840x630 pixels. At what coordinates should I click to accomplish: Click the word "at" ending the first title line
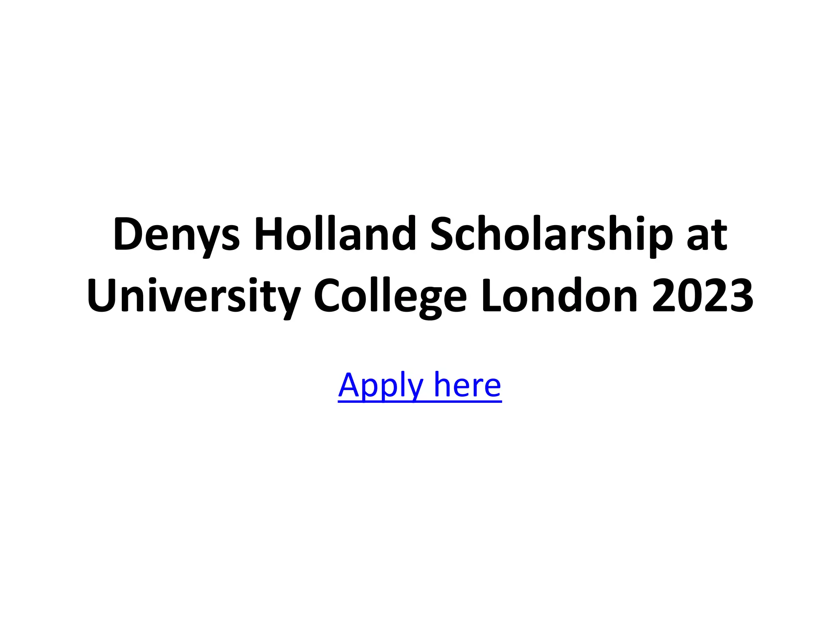(707, 235)
